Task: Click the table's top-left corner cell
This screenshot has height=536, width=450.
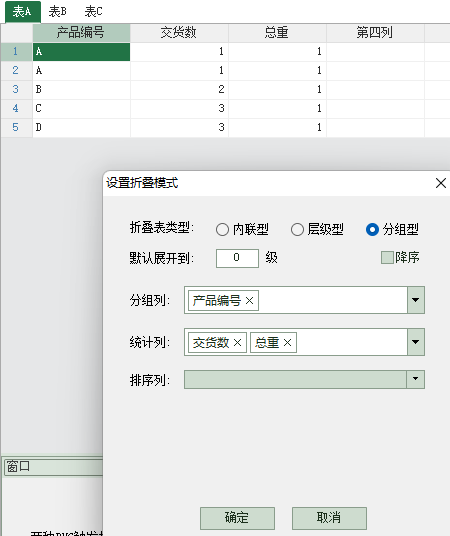Action: tap(16, 33)
